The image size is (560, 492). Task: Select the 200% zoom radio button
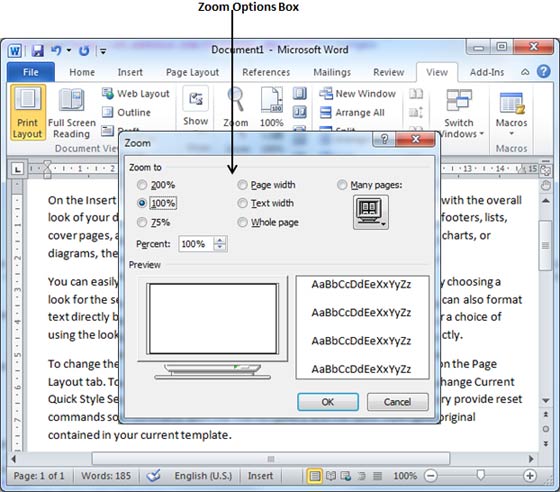tap(142, 185)
